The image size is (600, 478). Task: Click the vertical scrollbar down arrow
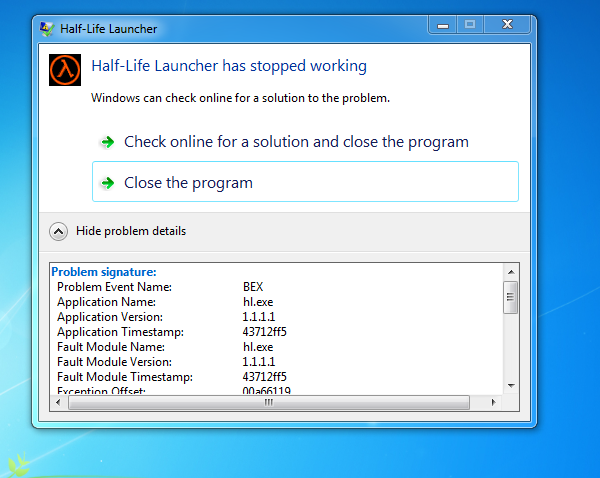(511, 386)
